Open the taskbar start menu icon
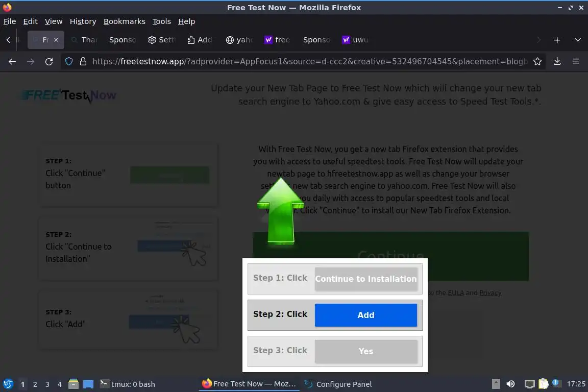The height and width of the screenshot is (392, 588). click(x=8, y=384)
